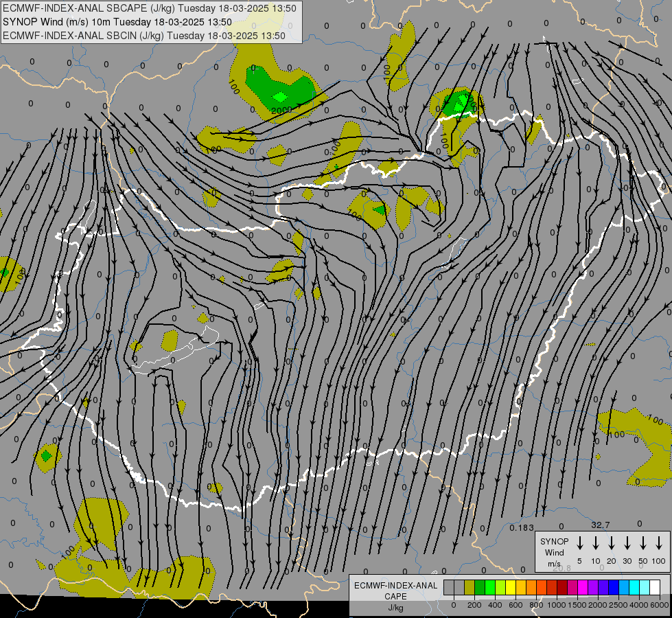This screenshot has height=618, width=672.
Task: Click the 'J/kg' unit label in color legend
Action: tap(395, 608)
